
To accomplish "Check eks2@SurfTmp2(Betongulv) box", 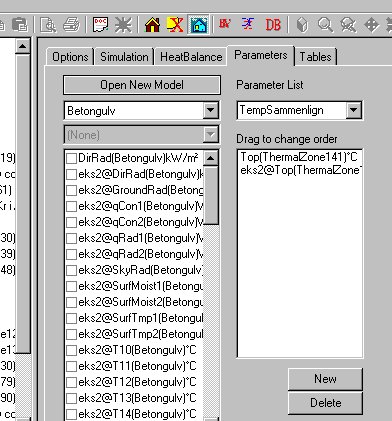I will point(71,334).
